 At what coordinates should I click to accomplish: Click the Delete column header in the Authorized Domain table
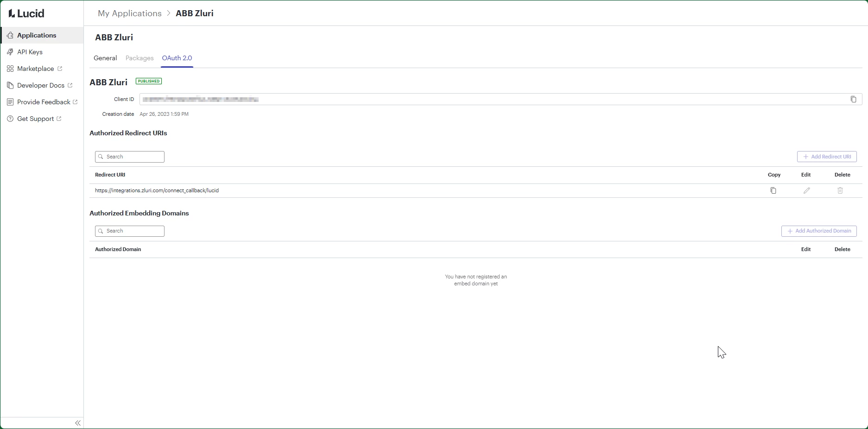click(x=843, y=249)
